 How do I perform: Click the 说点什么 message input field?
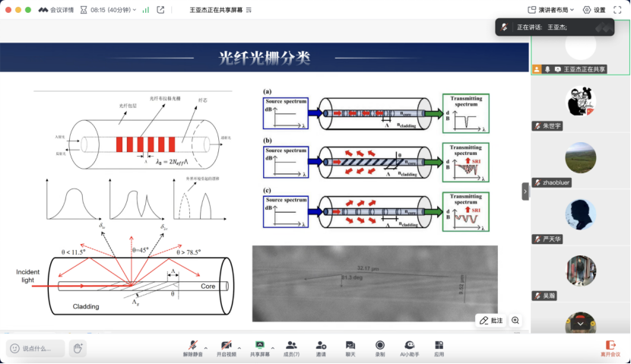(x=36, y=348)
